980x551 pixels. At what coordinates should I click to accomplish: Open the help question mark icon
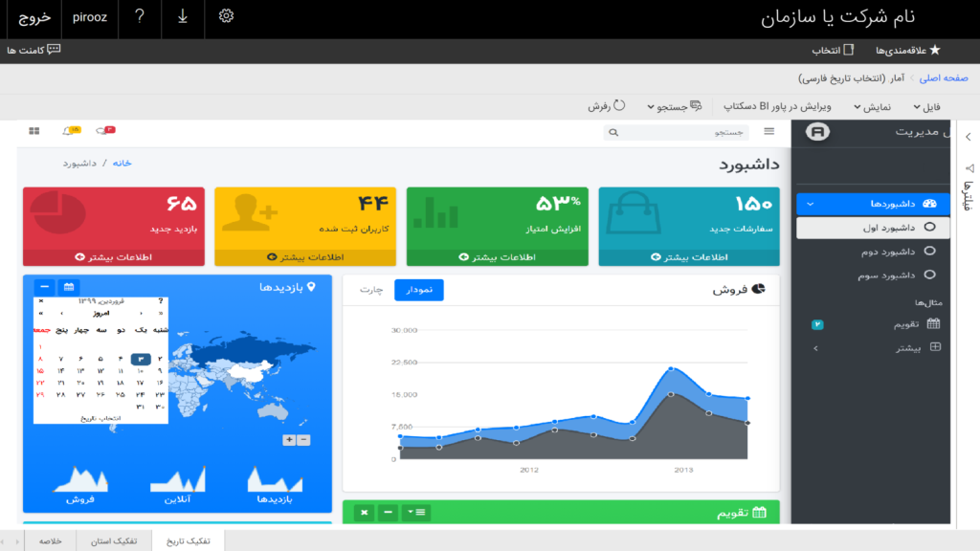click(x=140, y=16)
